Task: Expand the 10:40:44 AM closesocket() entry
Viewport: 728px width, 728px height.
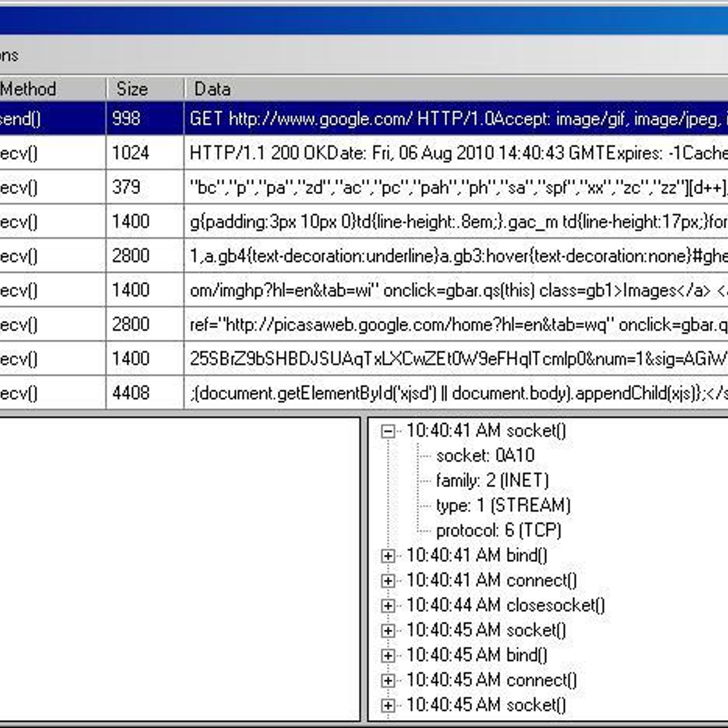Action: point(387,605)
